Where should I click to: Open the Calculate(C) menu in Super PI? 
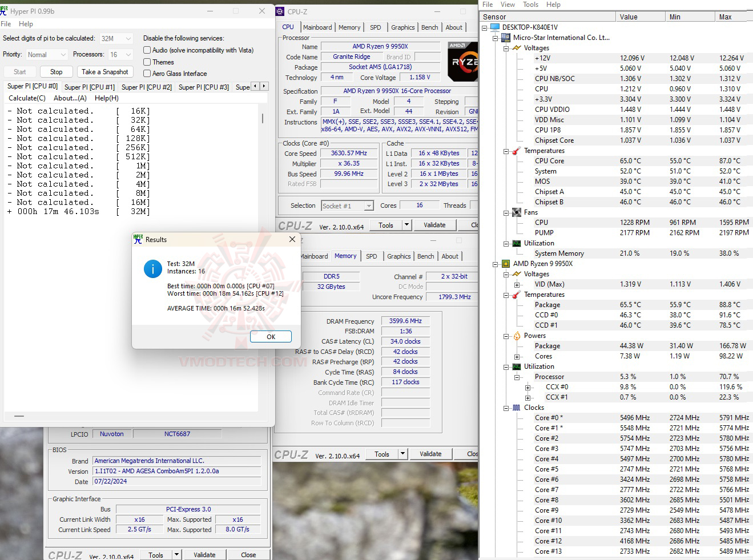click(27, 98)
